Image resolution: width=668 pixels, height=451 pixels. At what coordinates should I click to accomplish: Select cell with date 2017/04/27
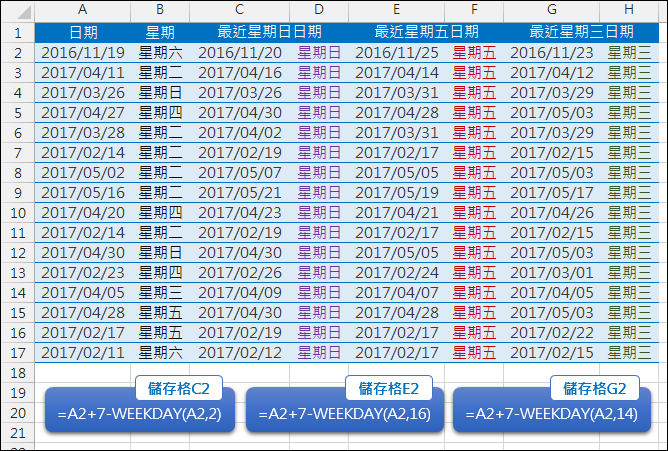click(83, 113)
